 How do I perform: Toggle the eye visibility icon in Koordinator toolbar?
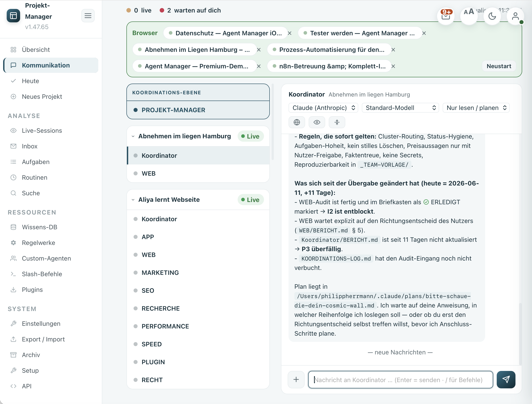[317, 122]
